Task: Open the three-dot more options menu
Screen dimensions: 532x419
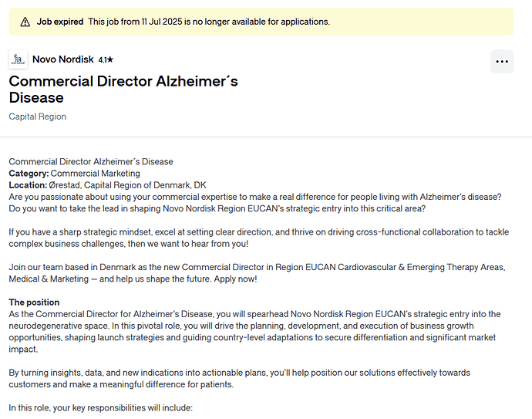Action: tap(502, 62)
